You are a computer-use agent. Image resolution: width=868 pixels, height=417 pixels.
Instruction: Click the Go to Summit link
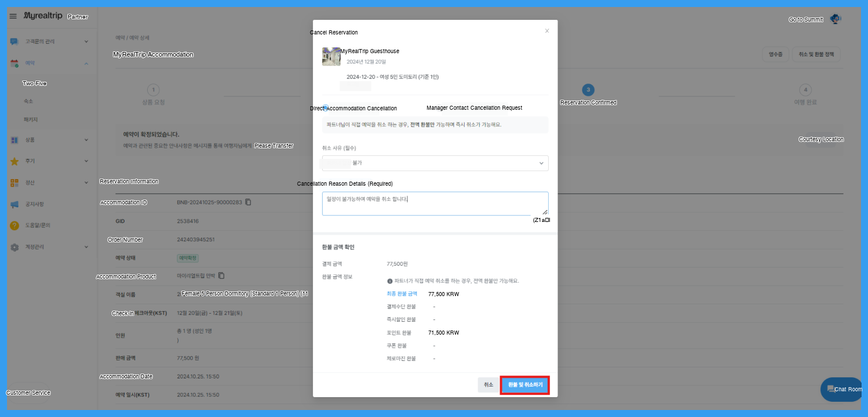pyautogui.click(x=806, y=19)
